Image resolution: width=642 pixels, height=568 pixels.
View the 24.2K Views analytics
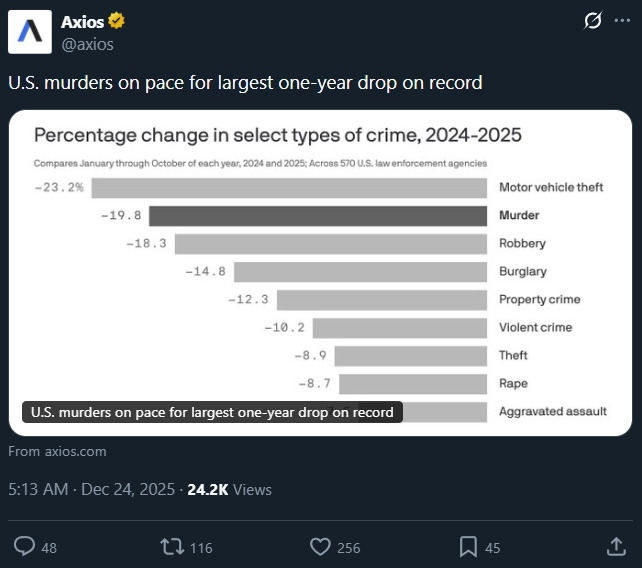tap(229, 489)
